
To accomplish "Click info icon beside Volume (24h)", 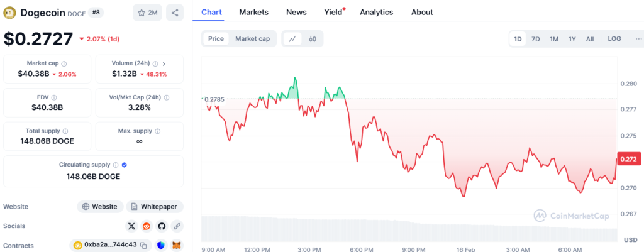I will click(155, 63).
